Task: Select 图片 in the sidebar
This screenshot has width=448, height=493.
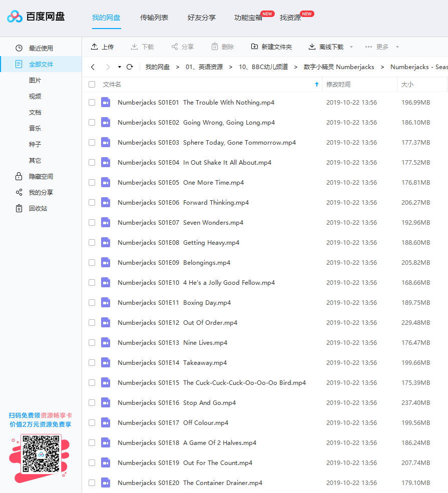Action: [35, 80]
